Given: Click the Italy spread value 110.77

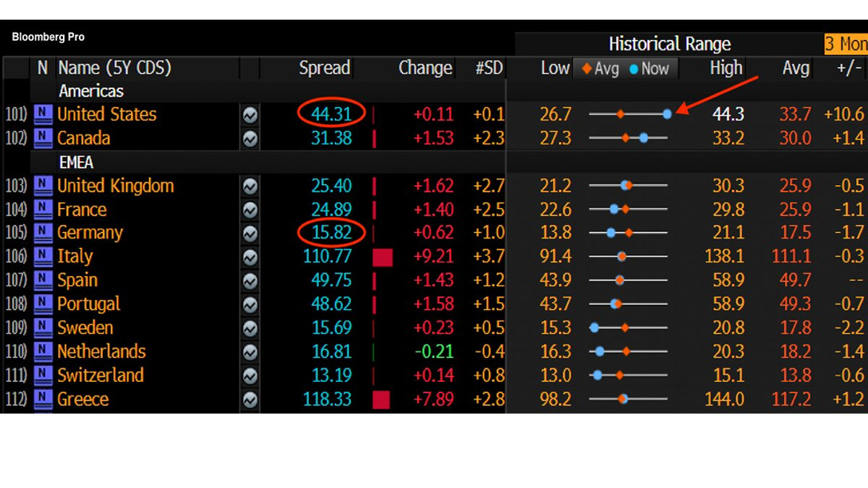Looking at the screenshot, I should pyautogui.click(x=327, y=257).
